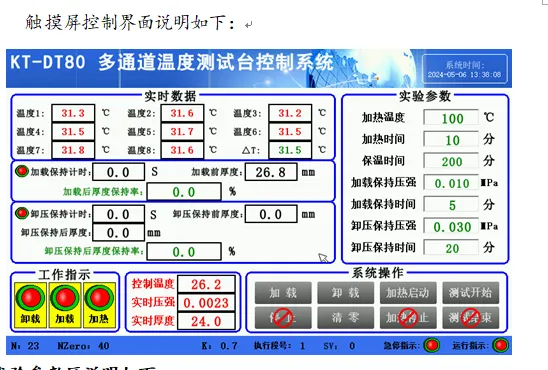Click the 实验参数 panel heading

(425, 96)
